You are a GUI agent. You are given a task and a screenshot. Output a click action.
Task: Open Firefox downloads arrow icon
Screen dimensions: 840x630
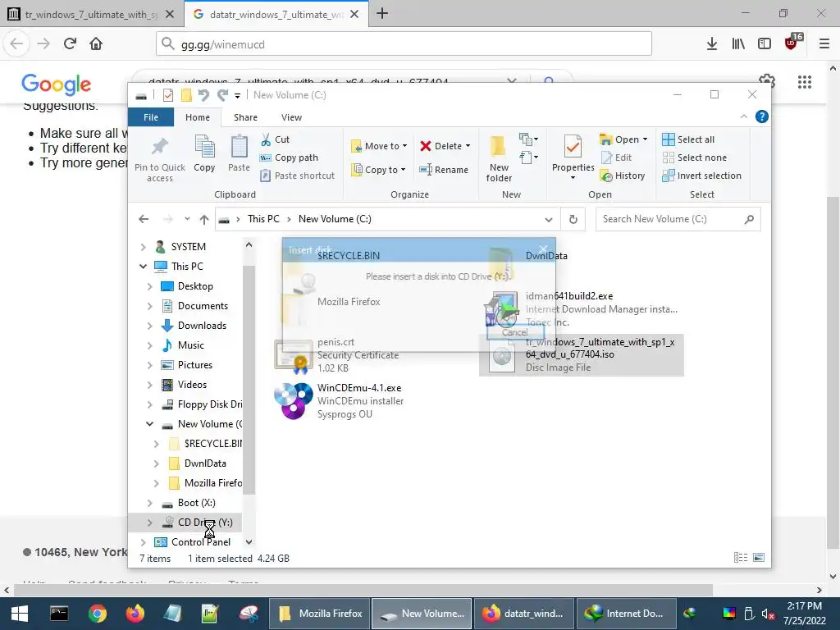tap(711, 43)
